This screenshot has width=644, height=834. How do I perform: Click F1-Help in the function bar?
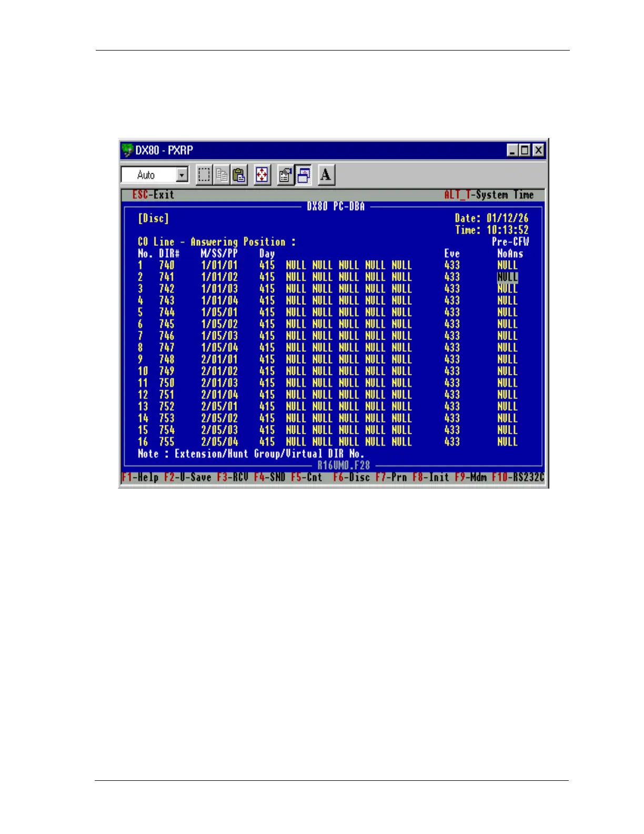[x=140, y=478]
